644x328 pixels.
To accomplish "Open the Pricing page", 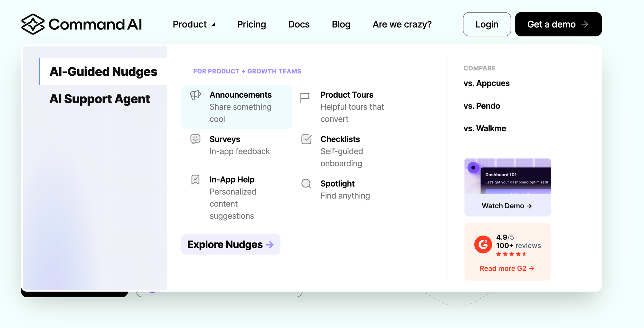I will tap(251, 24).
